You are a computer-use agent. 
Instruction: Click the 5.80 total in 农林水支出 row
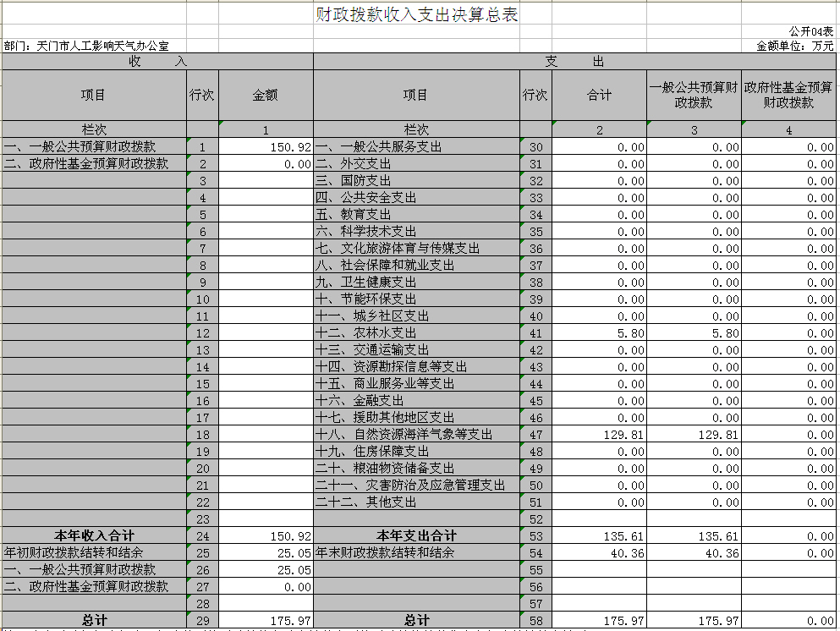599,333
